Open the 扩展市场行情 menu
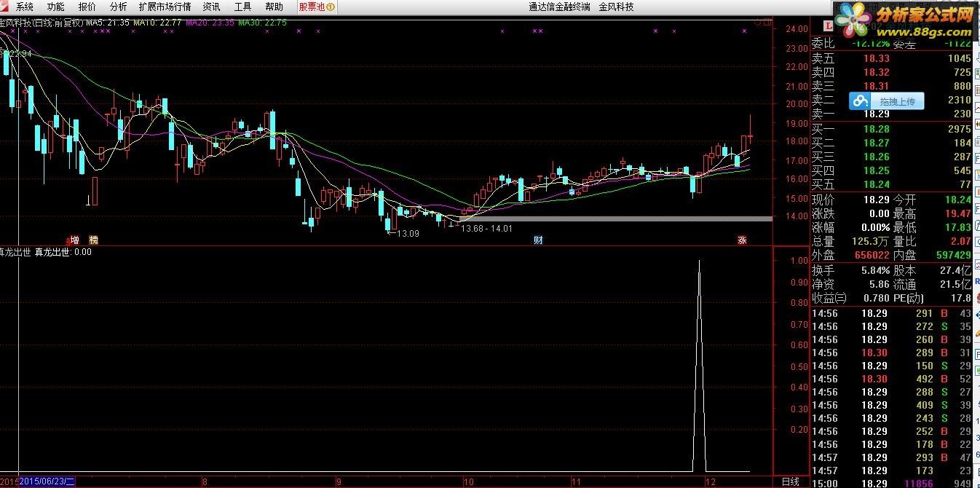 click(165, 7)
